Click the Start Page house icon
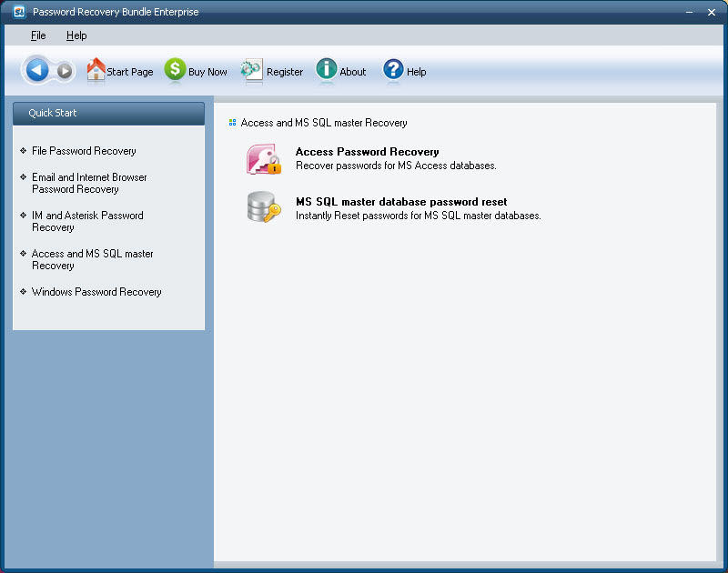Image resolution: width=728 pixels, height=573 pixels. tap(96, 70)
